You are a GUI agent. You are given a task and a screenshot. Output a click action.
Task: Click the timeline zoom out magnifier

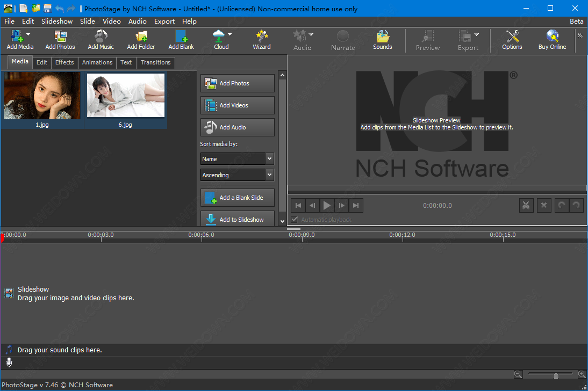[518, 374]
